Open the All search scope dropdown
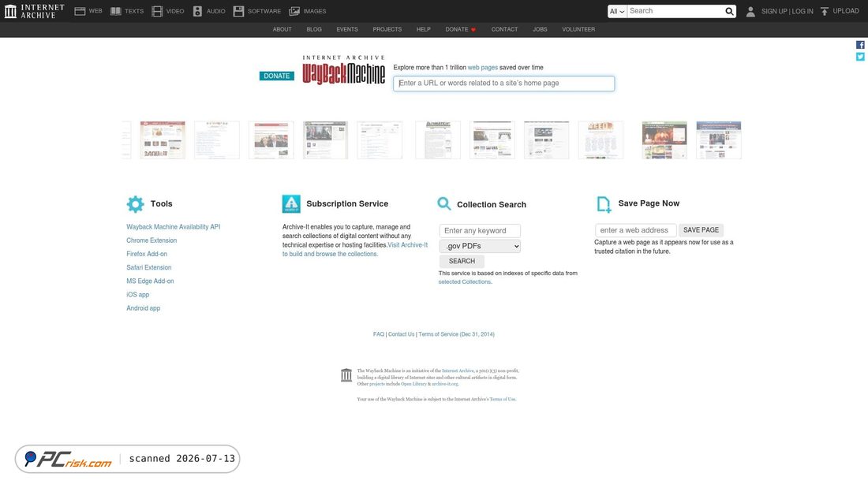The height and width of the screenshot is (488, 868). (x=617, y=11)
